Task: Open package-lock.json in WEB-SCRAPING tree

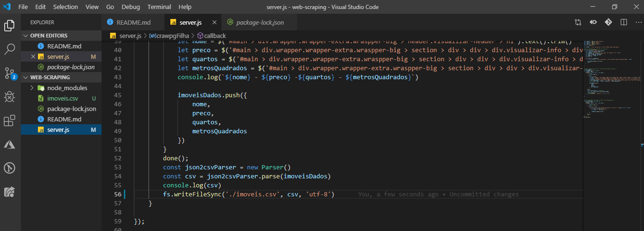Action: point(61,109)
